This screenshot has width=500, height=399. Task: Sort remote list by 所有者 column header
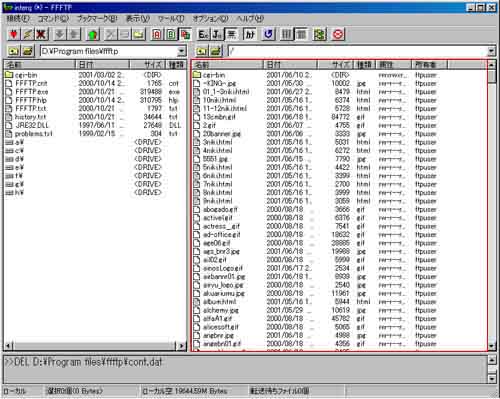(x=430, y=65)
